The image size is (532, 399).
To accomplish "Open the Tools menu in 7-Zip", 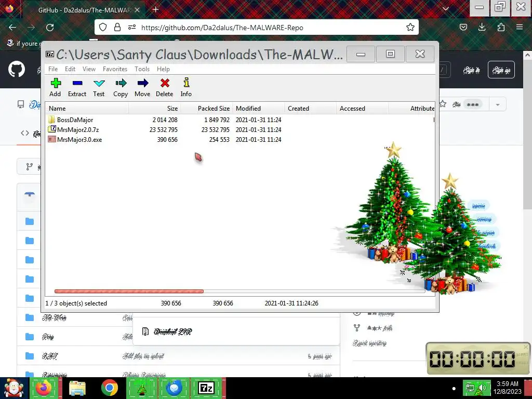I will click(x=142, y=69).
